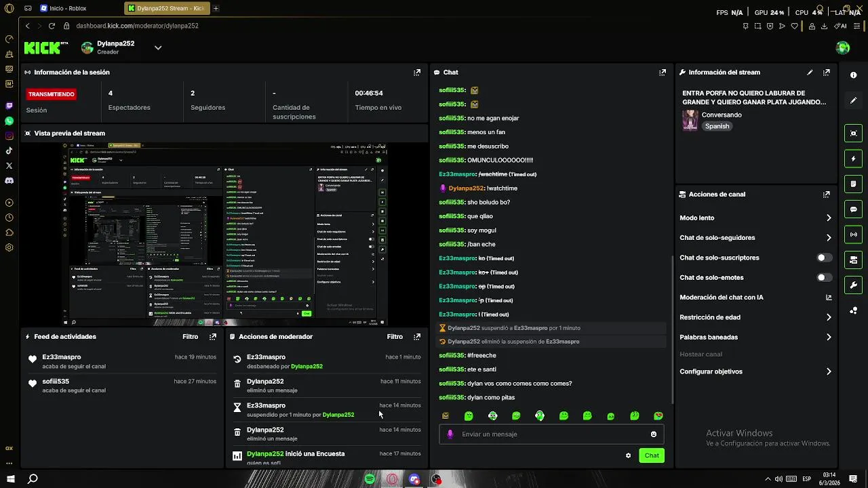Click Ez33maspro in the activity feed

[x=62, y=357]
